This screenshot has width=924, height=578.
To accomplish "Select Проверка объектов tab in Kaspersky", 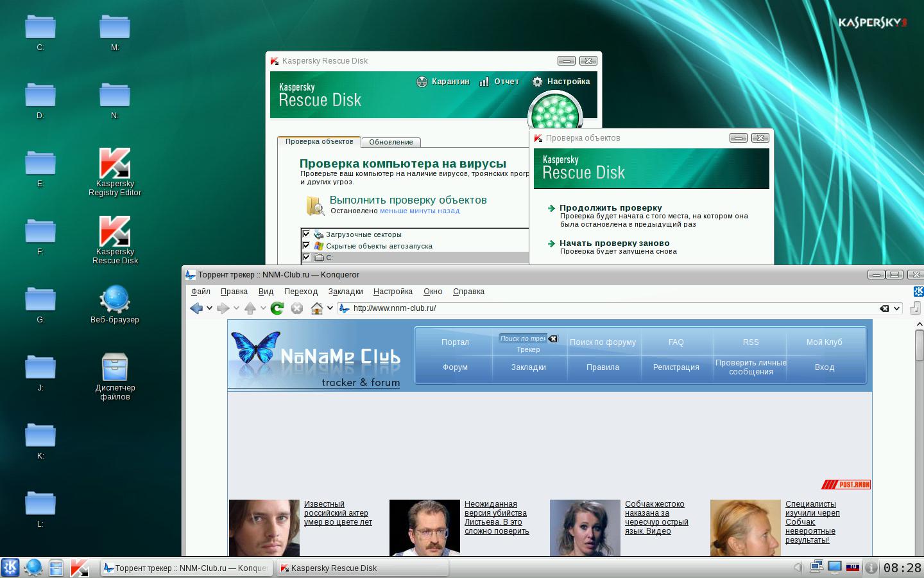I will (319, 141).
